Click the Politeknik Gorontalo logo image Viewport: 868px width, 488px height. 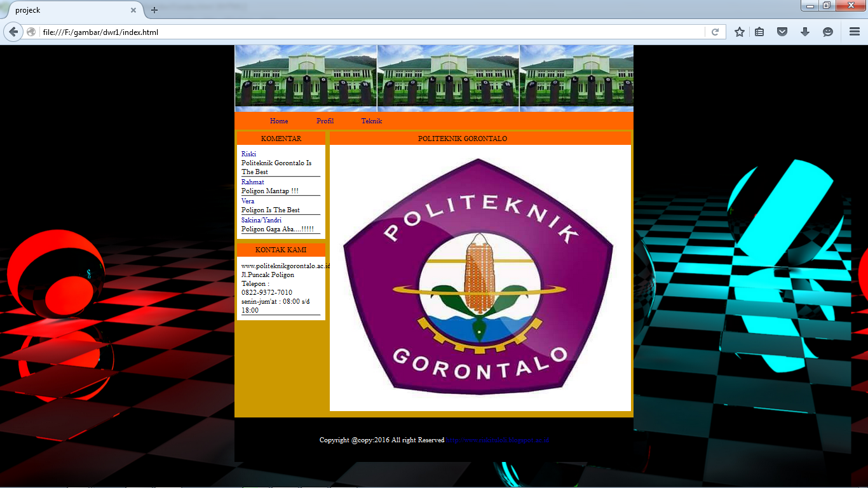click(480, 278)
